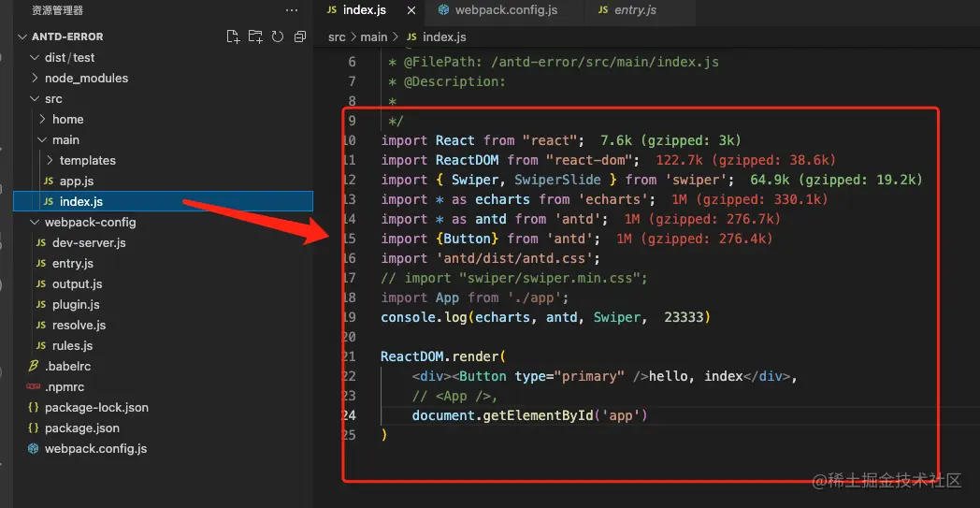This screenshot has height=508, width=980.
Task: Click the 'antd/dist/antd.css' import line
Action: click(x=491, y=258)
